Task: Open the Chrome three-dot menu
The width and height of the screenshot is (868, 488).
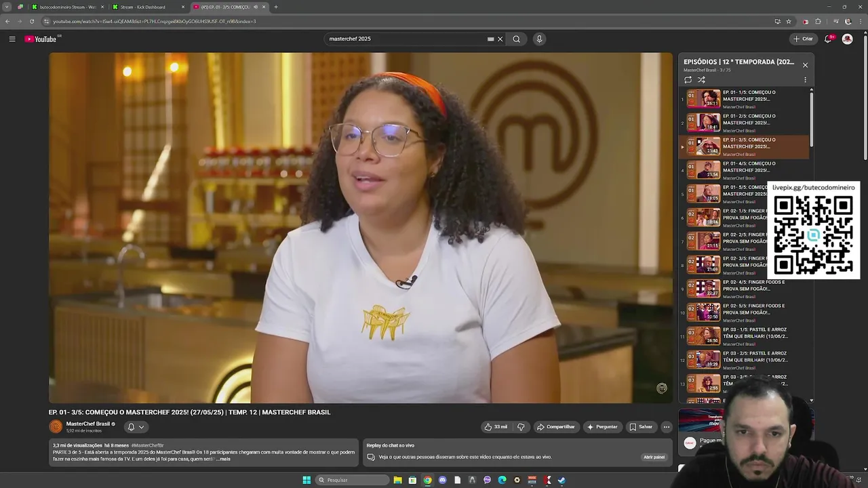Action: click(861, 21)
